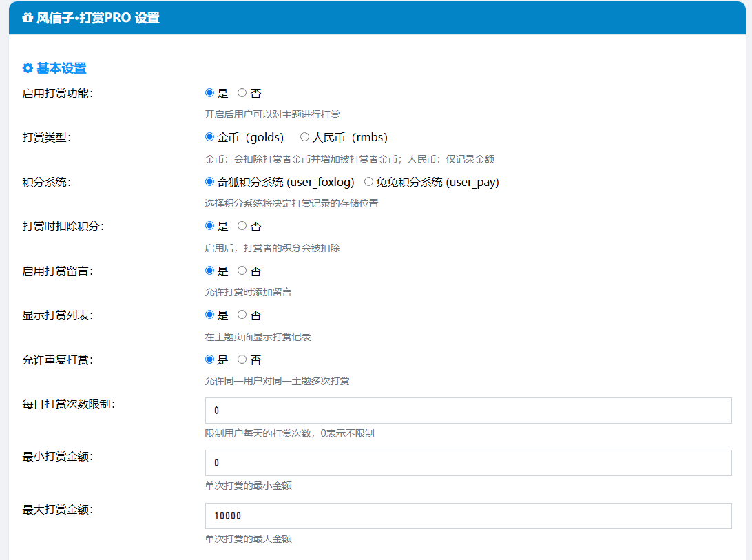
Task: Choose 人民币 (rmbs) as 打赏类型
Action: 304,137
